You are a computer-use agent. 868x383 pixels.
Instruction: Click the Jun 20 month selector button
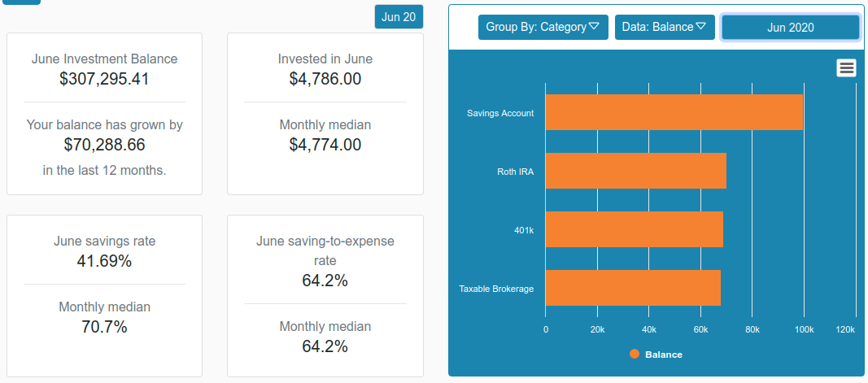click(399, 17)
